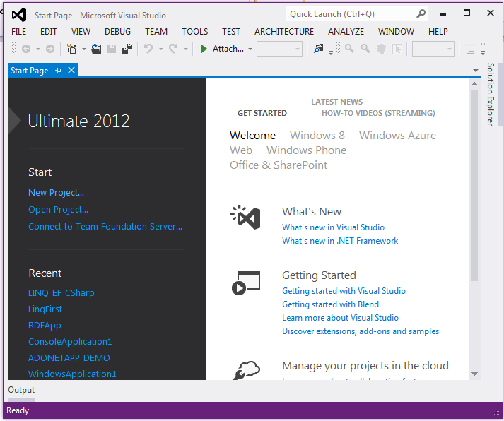Image resolution: width=504 pixels, height=421 pixels.
Task: Select the Windows 8 category
Action: coord(317,135)
